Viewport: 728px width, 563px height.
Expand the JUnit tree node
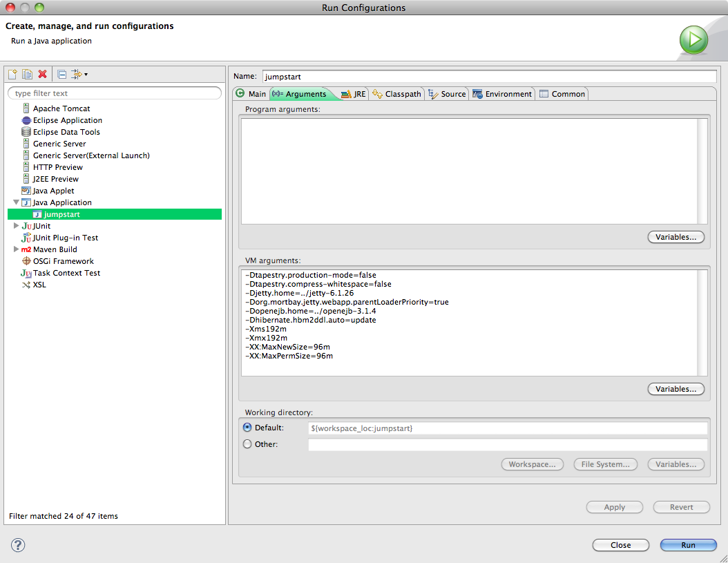click(x=17, y=226)
